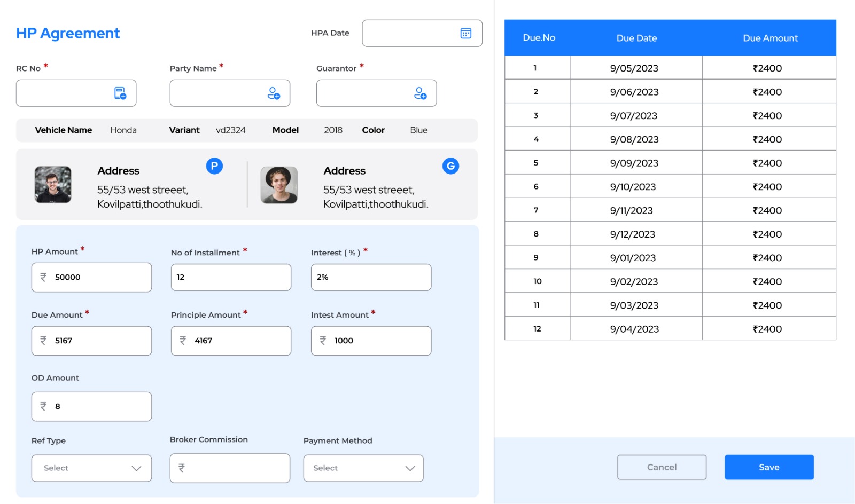Click the guarantor address under badge G
The height and width of the screenshot is (504, 855).
376,197
